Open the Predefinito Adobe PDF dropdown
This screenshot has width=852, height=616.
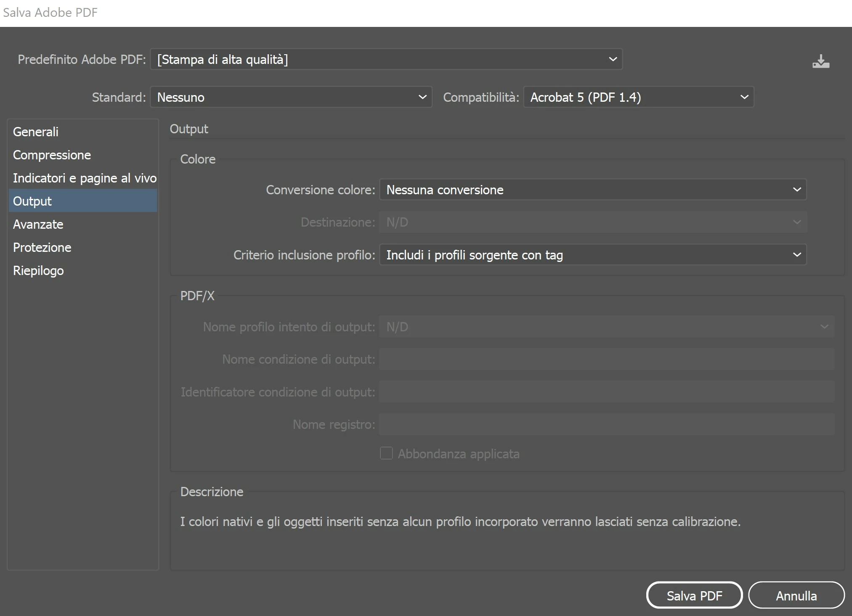[x=386, y=59]
